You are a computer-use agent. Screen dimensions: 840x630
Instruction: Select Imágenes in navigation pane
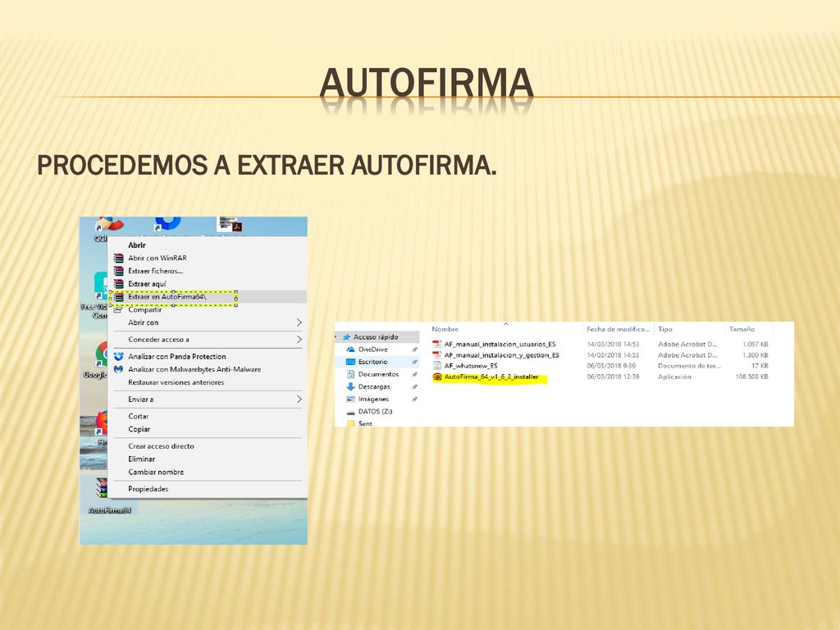pos(373,399)
